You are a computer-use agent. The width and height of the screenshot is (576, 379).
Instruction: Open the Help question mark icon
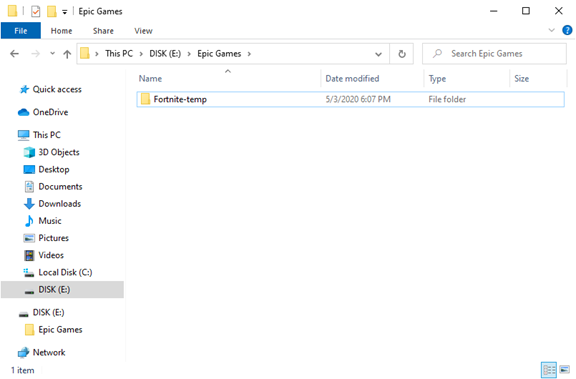(x=567, y=30)
